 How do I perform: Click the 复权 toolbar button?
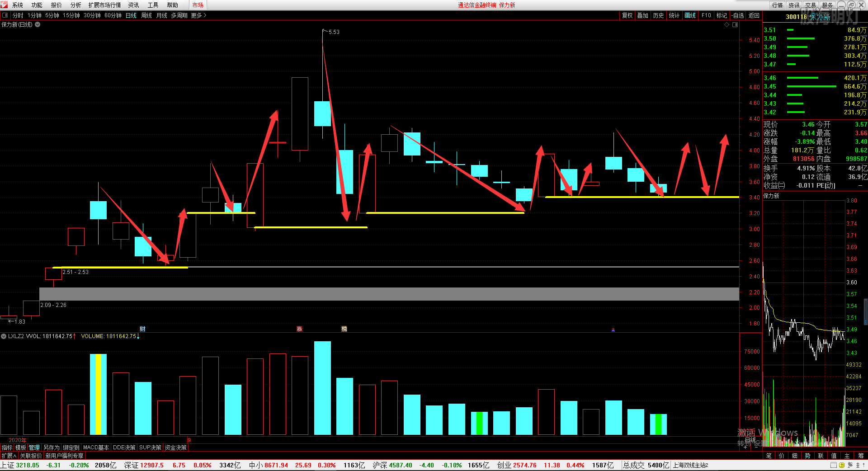[627, 15]
